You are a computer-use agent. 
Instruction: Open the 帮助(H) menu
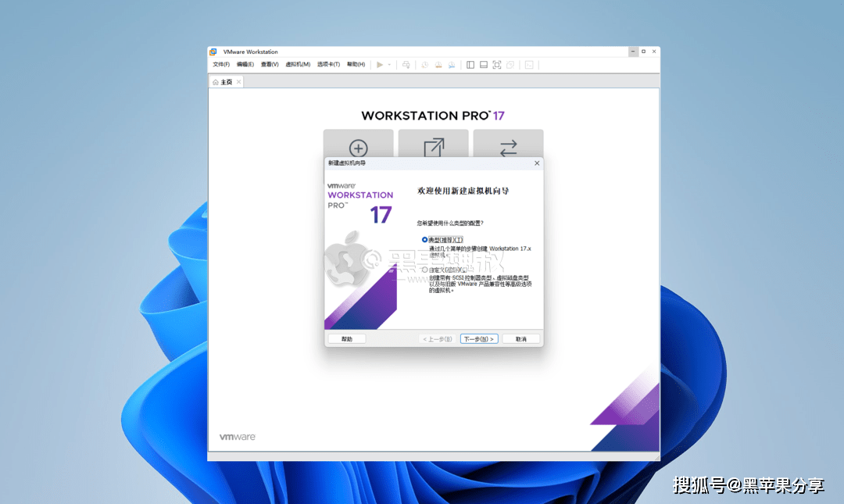click(x=356, y=65)
